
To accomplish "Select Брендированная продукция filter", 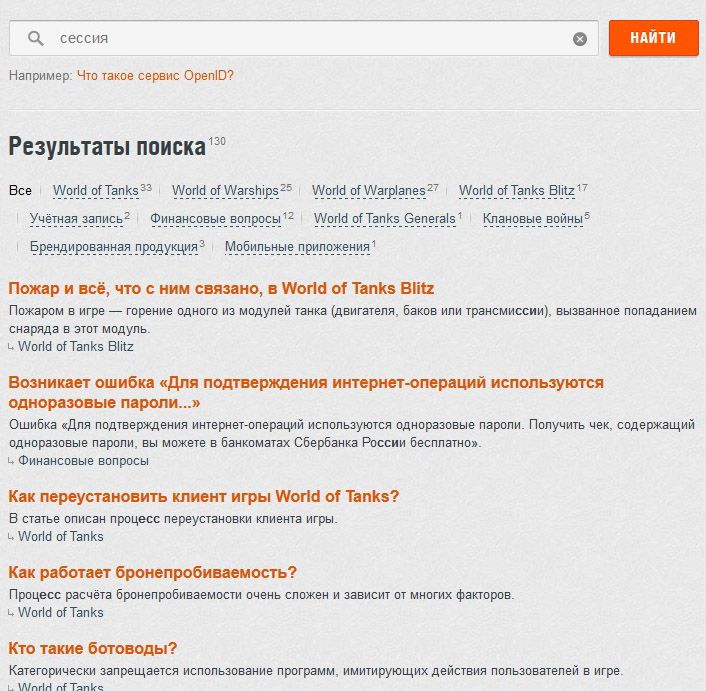I will (x=113, y=246).
